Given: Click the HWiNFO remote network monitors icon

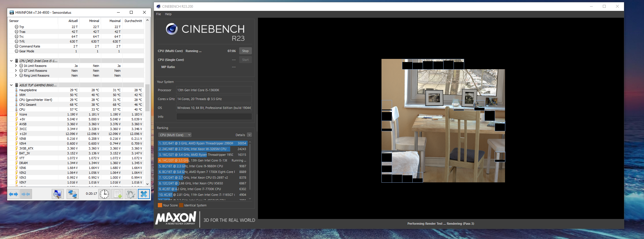Looking at the screenshot, I should pyautogui.click(x=72, y=194).
